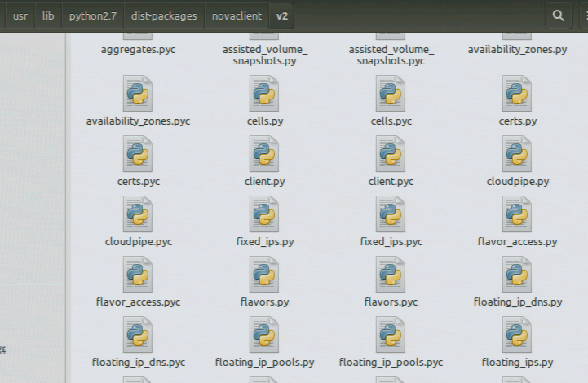This screenshot has height=383, width=588.
Task: Select the fixed_ips.py file icon
Action: (264, 214)
